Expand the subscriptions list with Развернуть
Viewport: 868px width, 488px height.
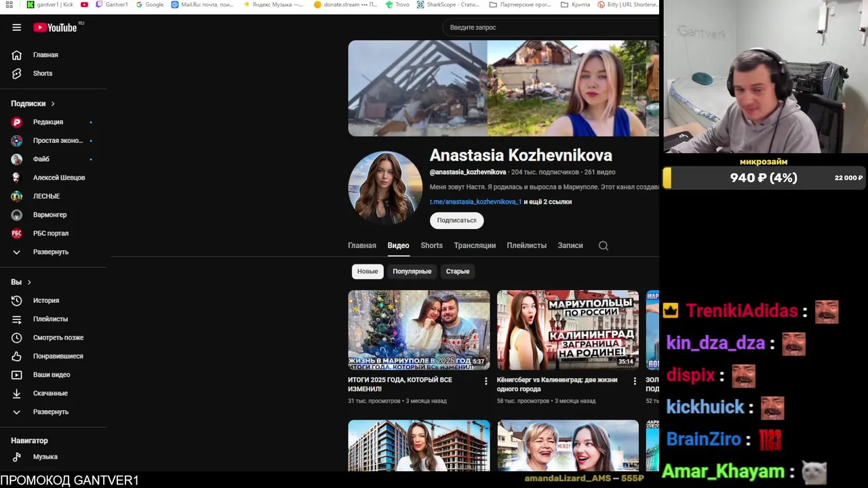51,252
